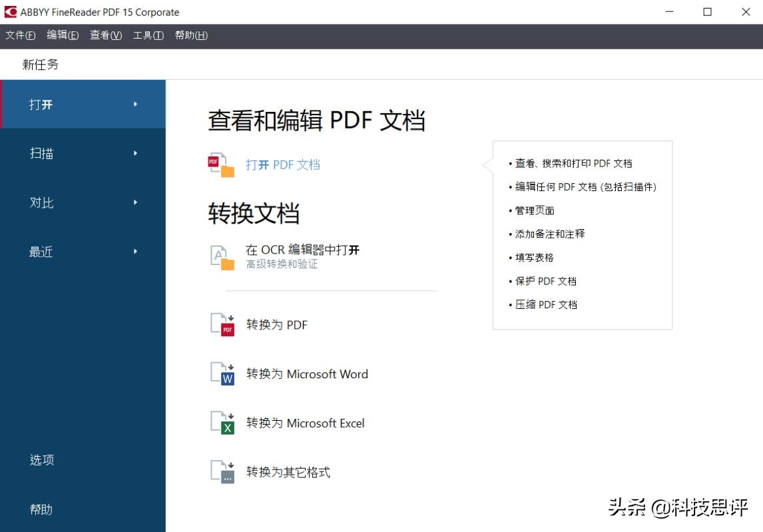763x532 pixels.
Task: Open the 工具 menu
Action: pyautogui.click(x=149, y=35)
